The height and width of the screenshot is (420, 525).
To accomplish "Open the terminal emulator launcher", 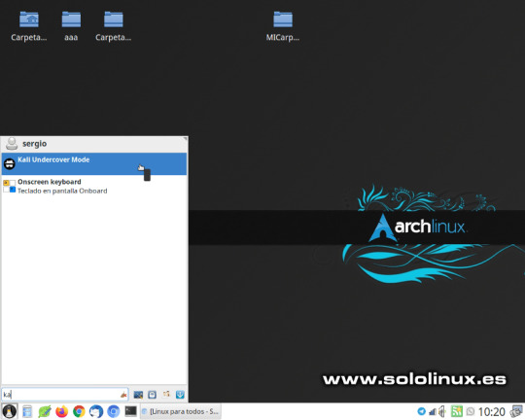I will (x=131, y=411).
